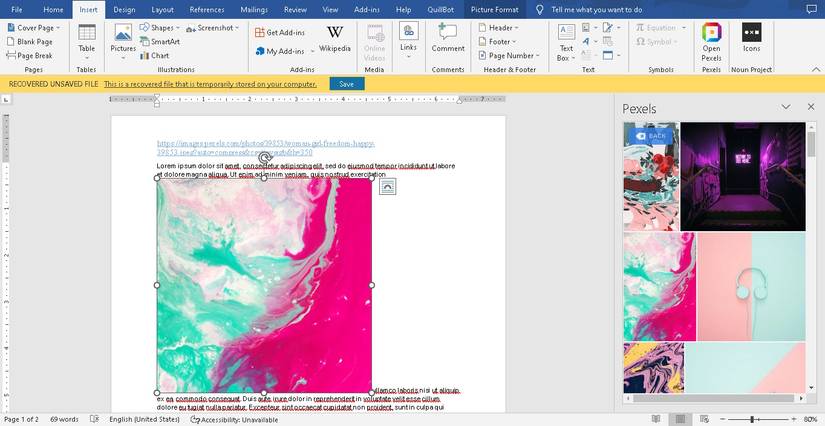Click the 69 words count
Screen dimensions: 825x426
pos(64,419)
